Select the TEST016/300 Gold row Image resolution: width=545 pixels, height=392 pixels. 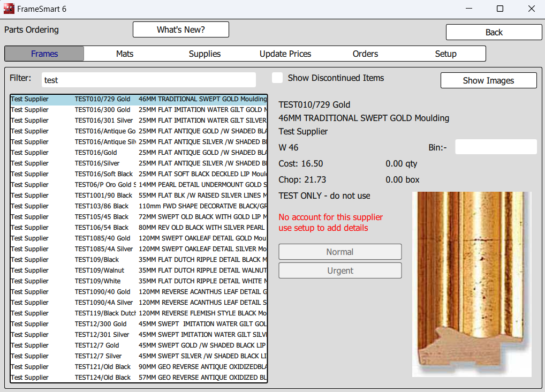tap(139, 110)
